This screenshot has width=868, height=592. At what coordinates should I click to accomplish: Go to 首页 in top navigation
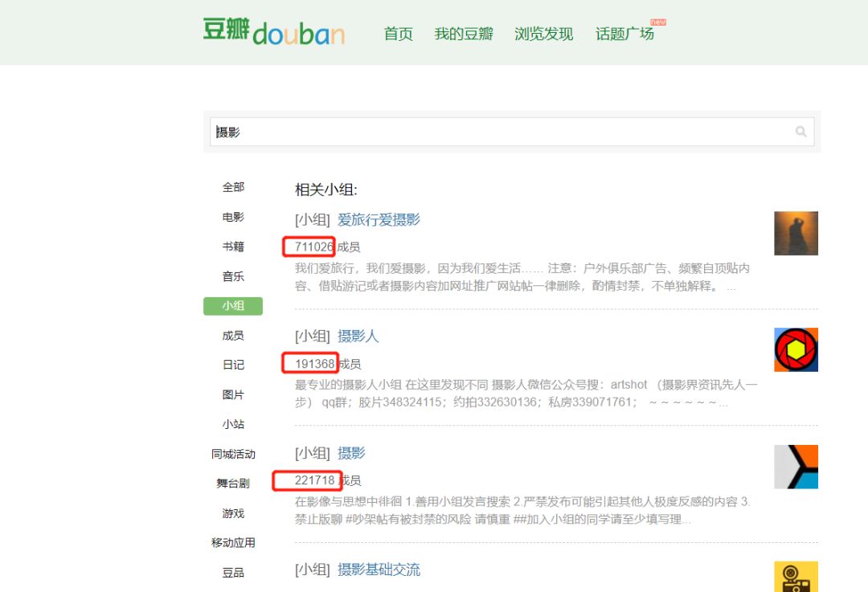tap(398, 34)
